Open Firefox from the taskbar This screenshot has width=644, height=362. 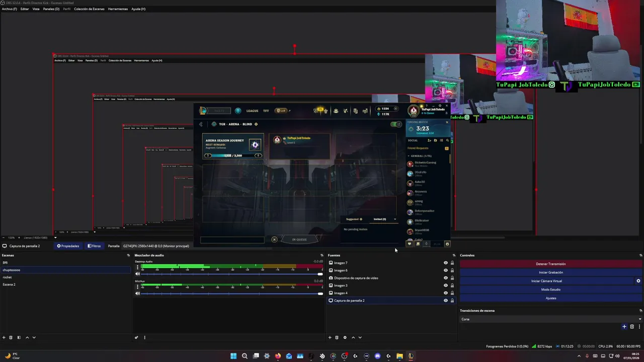point(278,356)
